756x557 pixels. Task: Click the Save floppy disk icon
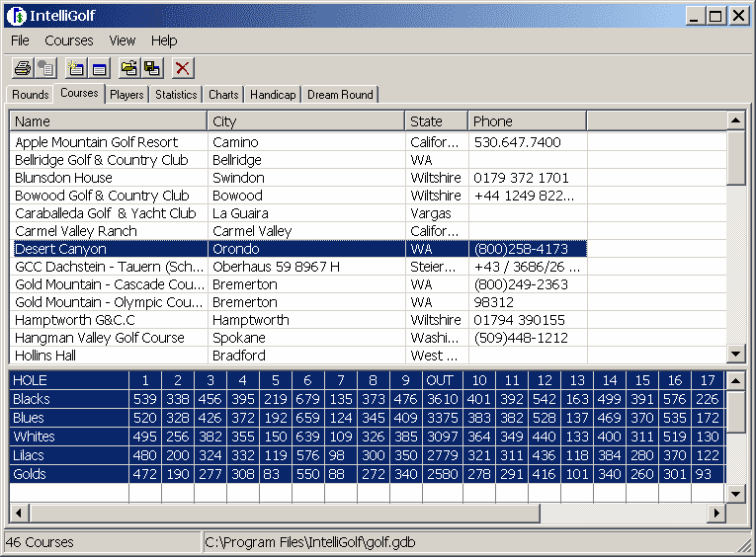click(x=152, y=68)
